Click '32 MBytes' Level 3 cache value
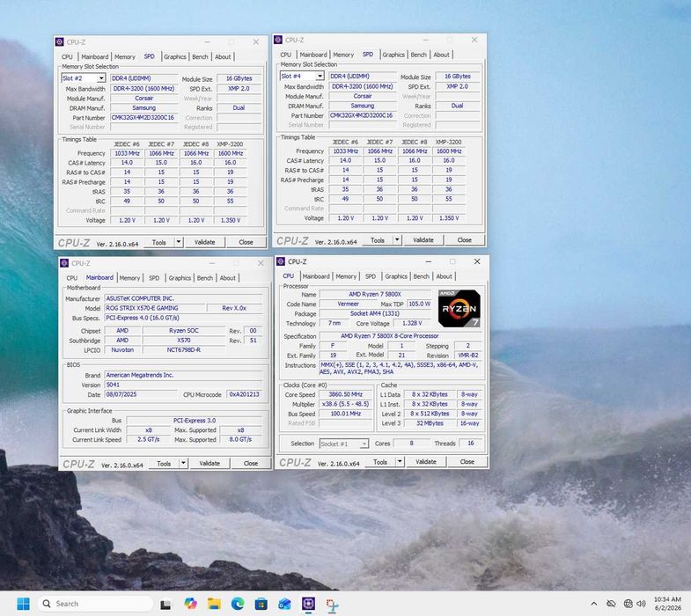This screenshot has width=691, height=616. pyautogui.click(x=430, y=423)
